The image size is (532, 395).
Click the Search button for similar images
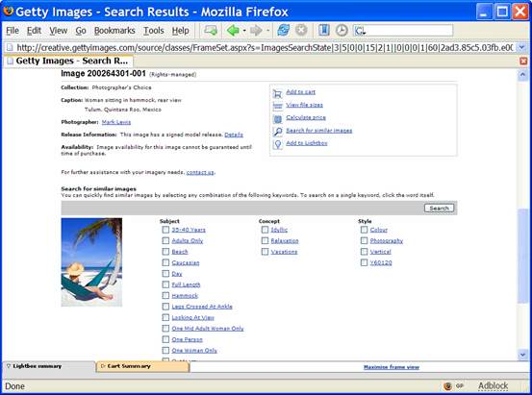coord(439,209)
